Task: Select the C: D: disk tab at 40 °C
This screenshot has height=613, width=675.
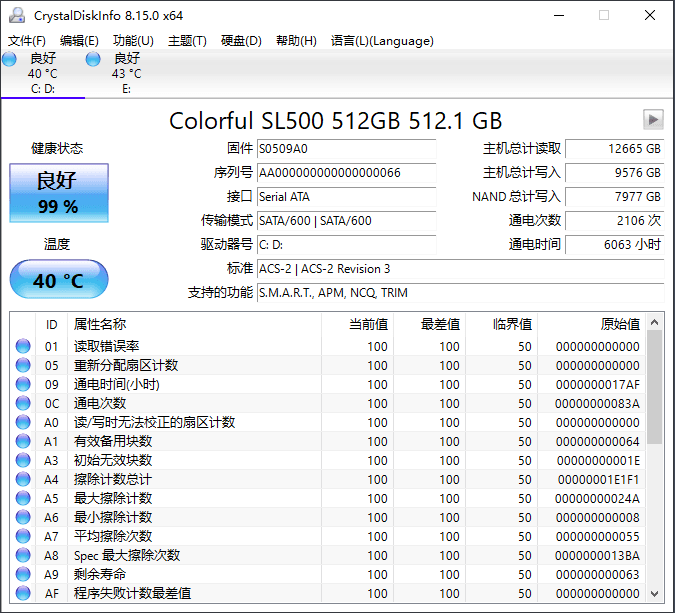Action: pos(43,73)
